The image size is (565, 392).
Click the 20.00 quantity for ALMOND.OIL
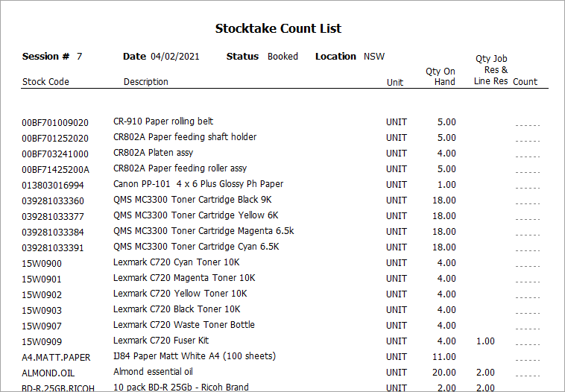(444, 373)
